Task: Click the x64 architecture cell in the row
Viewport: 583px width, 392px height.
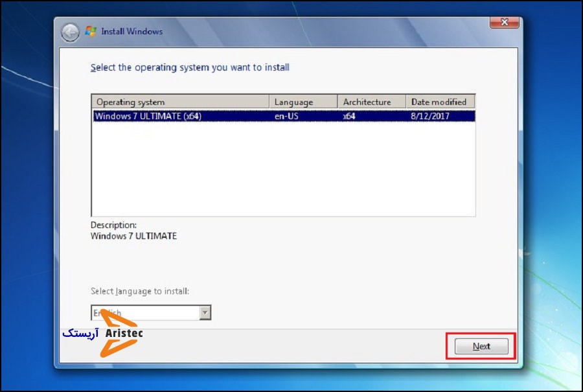Action: [350, 117]
